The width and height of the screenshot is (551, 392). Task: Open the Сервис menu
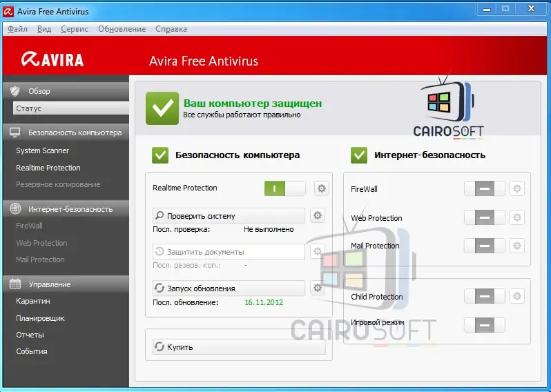coord(74,29)
